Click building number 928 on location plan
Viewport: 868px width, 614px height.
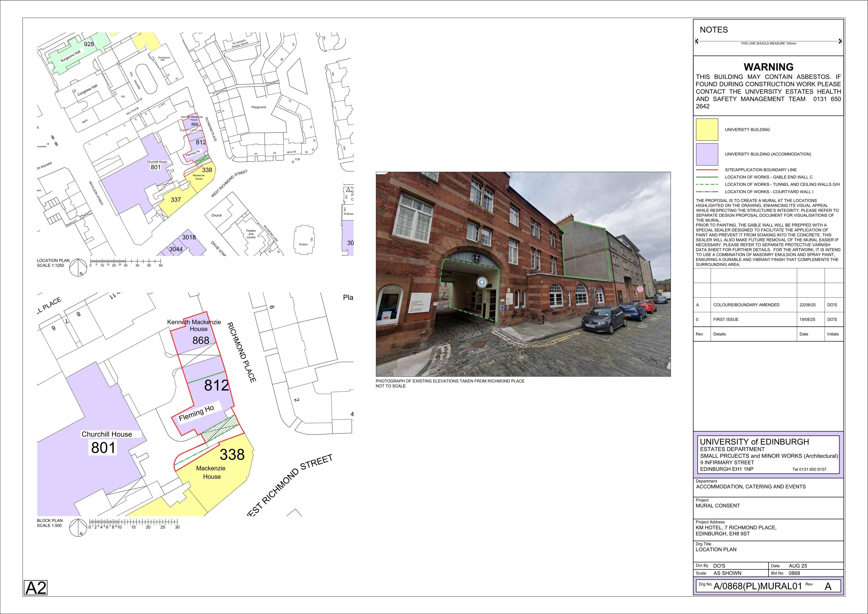pyautogui.click(x=89, y=44)
